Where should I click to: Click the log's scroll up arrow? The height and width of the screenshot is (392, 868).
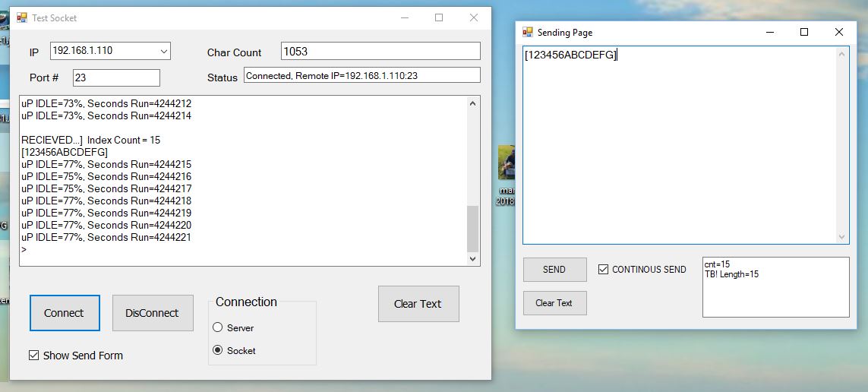[x=473, y=103]
